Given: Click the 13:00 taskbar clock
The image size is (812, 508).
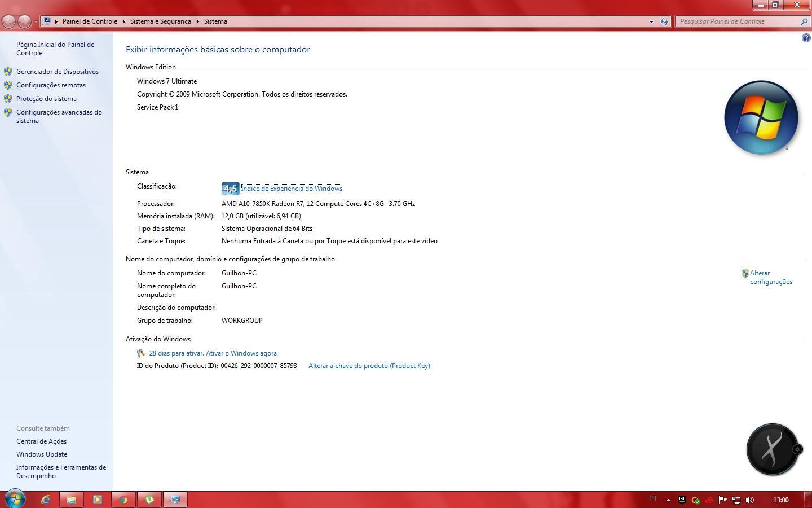Looking at the screenshot, I should pyautogui.click(x=781, y=500).
